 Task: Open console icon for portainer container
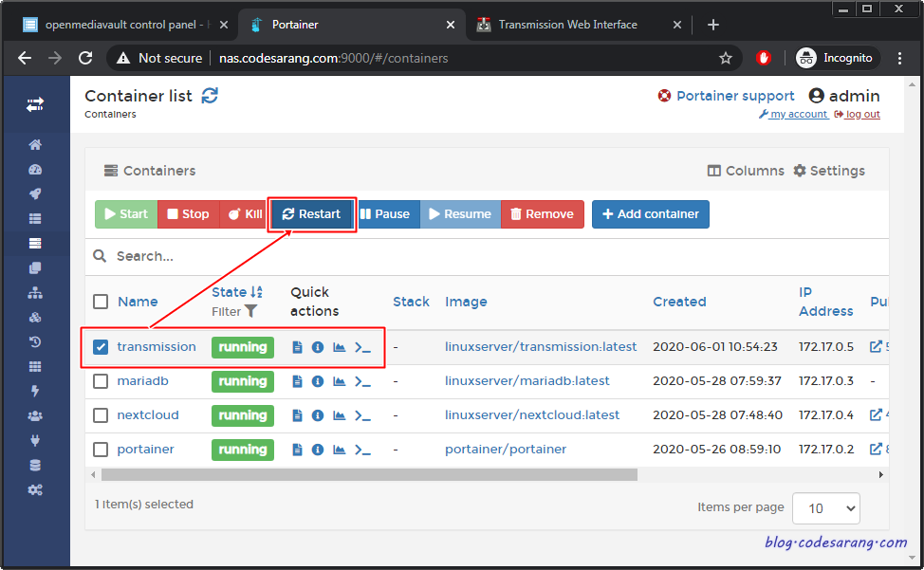362,450
